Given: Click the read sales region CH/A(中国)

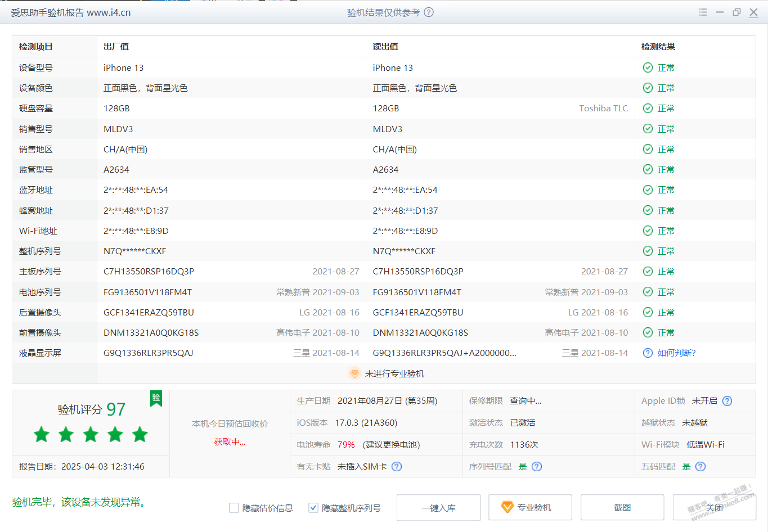Looking at the screenshot, I should click(x=395, y=149).
